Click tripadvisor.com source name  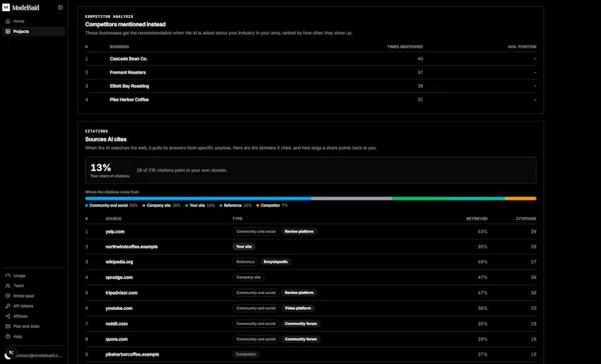coord(122,293)
